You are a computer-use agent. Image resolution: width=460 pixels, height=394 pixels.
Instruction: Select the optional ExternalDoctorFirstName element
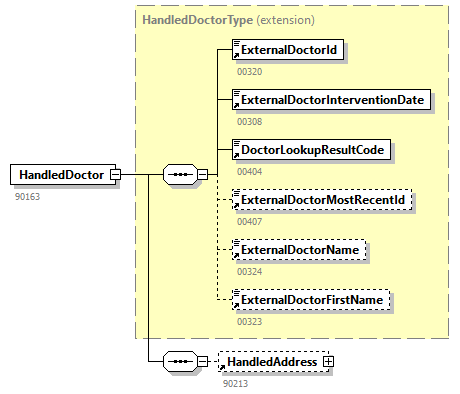click(311, 300)
